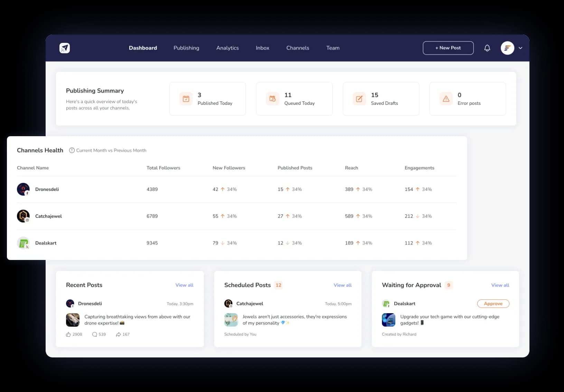This screenshot has width=564, height=392.
Task: Open the Team nav item
Action: [x=333, y=48]
